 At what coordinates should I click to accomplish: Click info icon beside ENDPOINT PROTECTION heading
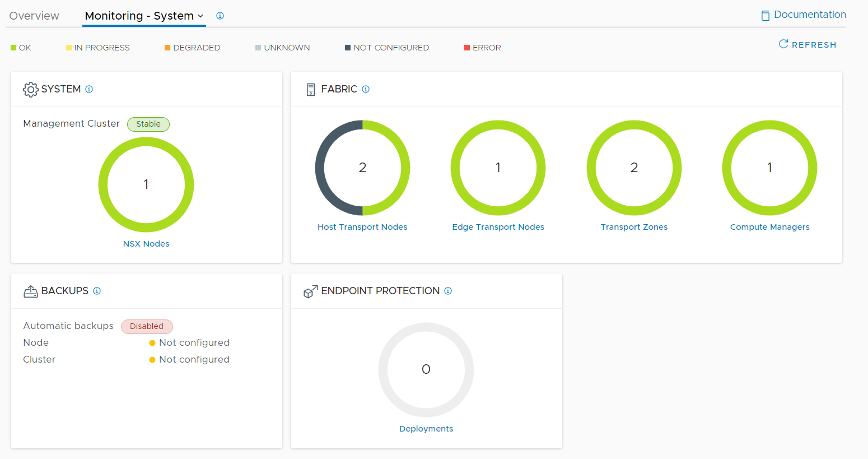tap(448, 291)
